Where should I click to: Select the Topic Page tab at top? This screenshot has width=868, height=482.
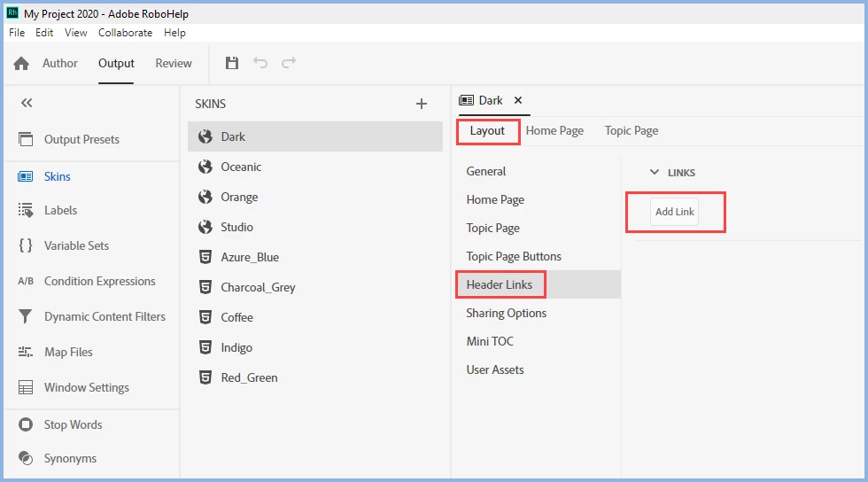pos(631,131)
